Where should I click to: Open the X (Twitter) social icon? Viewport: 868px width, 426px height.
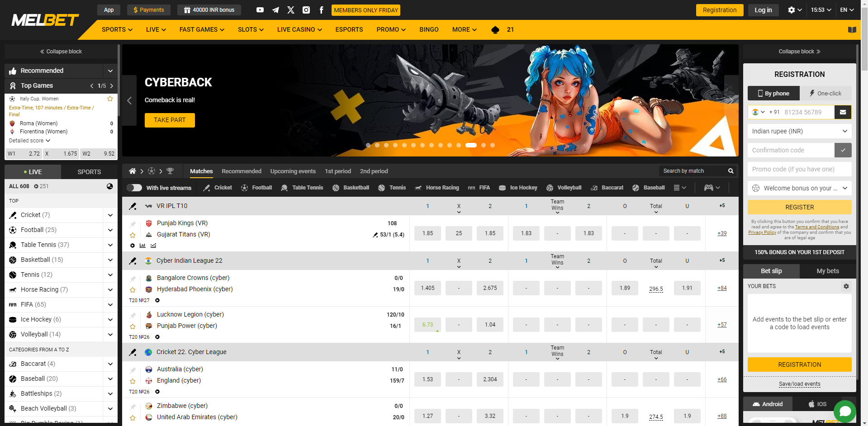(291, 10)
